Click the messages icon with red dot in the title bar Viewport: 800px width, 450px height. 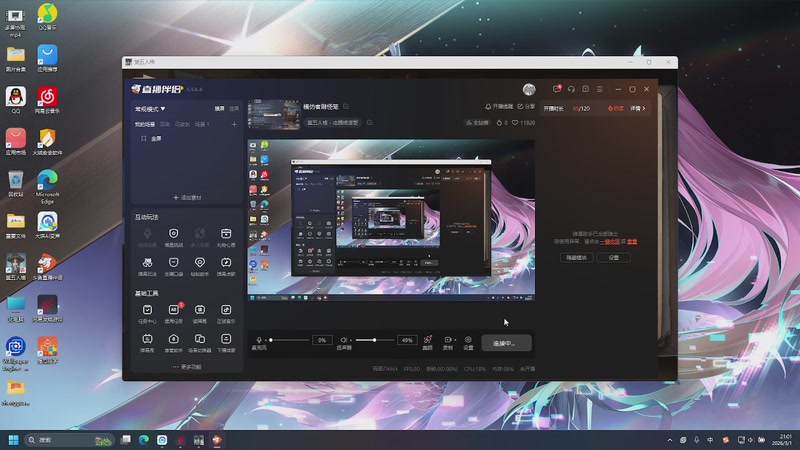(x=557, y=89)
